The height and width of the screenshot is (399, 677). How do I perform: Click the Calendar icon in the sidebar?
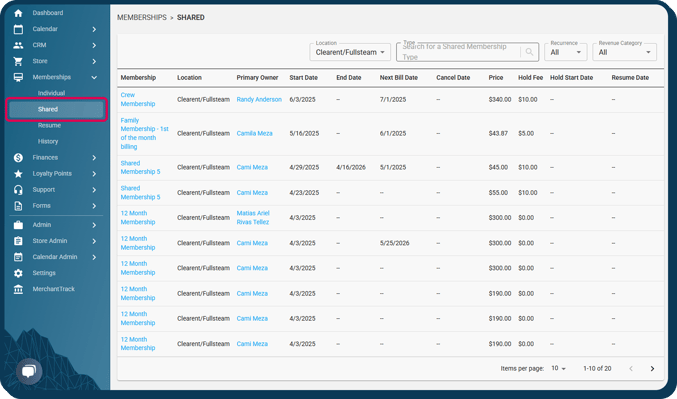coord(18,29)
